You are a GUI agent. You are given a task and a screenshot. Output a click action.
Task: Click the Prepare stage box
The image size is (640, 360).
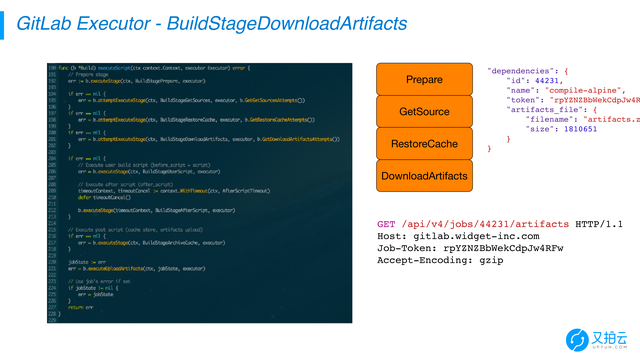[x=424, y=79]
